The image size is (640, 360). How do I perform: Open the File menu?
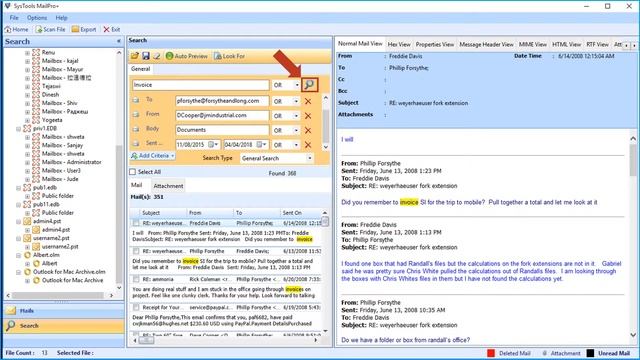(14, 18)
